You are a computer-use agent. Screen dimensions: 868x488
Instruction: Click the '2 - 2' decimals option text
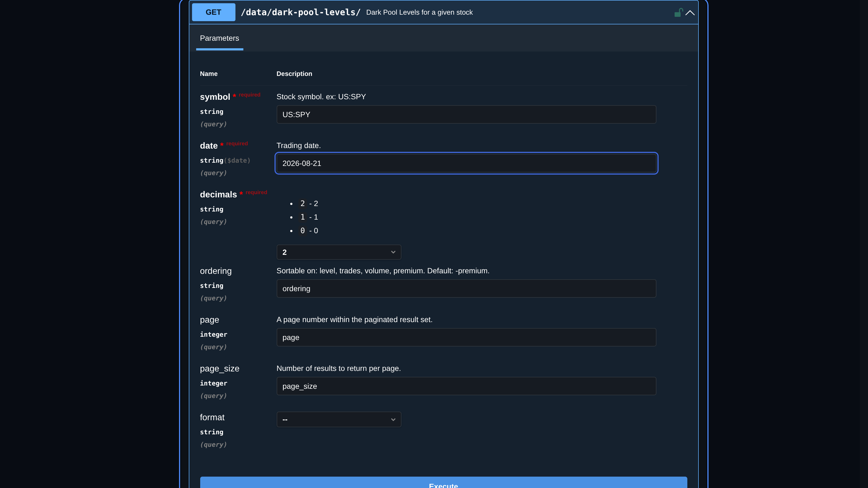coord(309,203)
